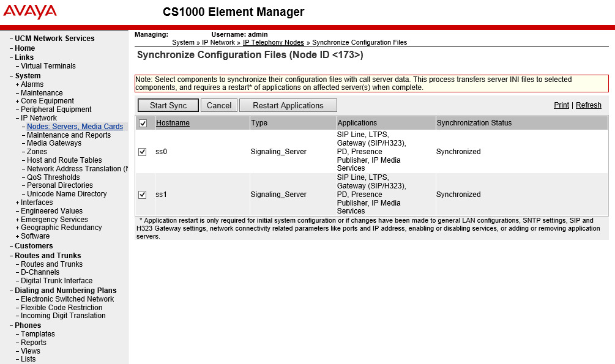Open Lists under Phones
615x364 pixels.
coord(28,359)
